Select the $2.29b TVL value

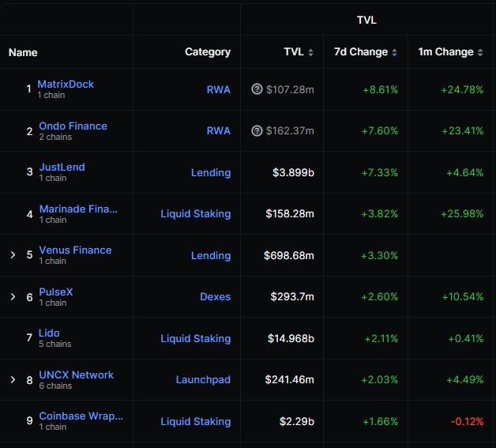pos(297,421)
